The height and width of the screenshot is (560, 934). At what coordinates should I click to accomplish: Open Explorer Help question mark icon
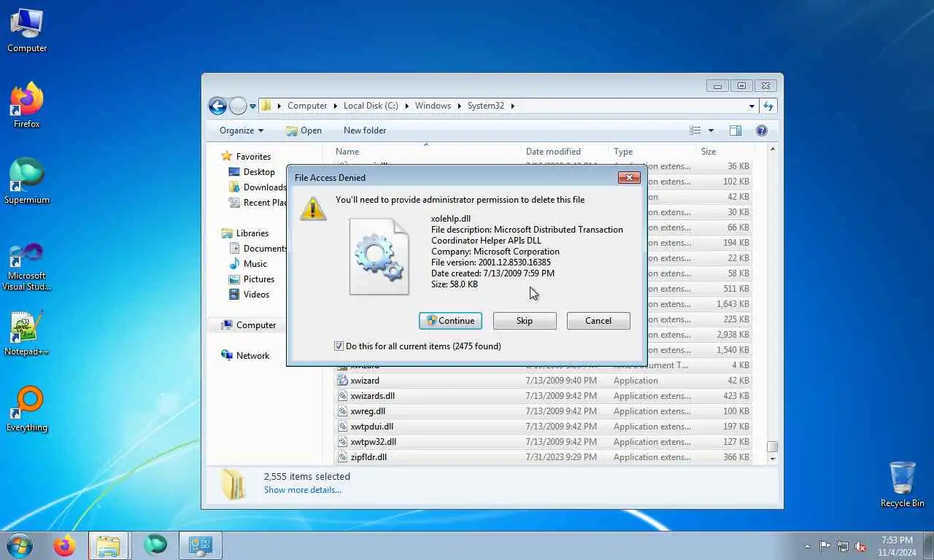[762, 131]
